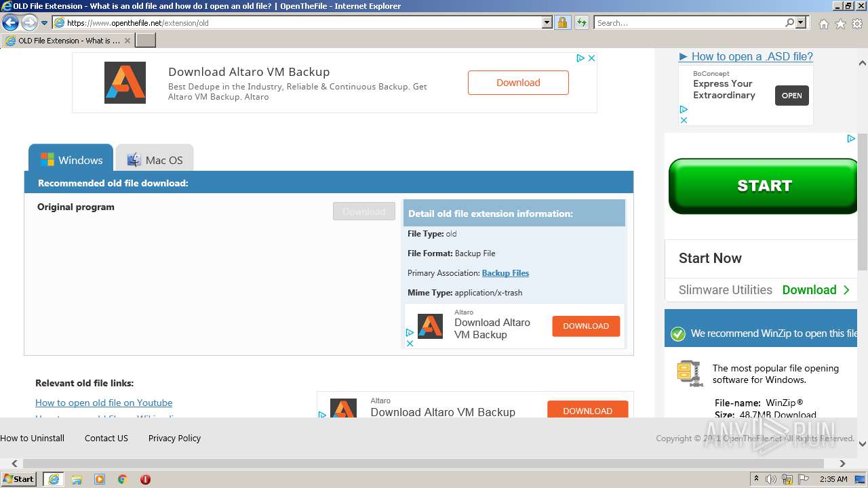This screenshot has height=488, width=868.
Task: Click Altaro logo in detail panel ad
Action: [430, 327]
